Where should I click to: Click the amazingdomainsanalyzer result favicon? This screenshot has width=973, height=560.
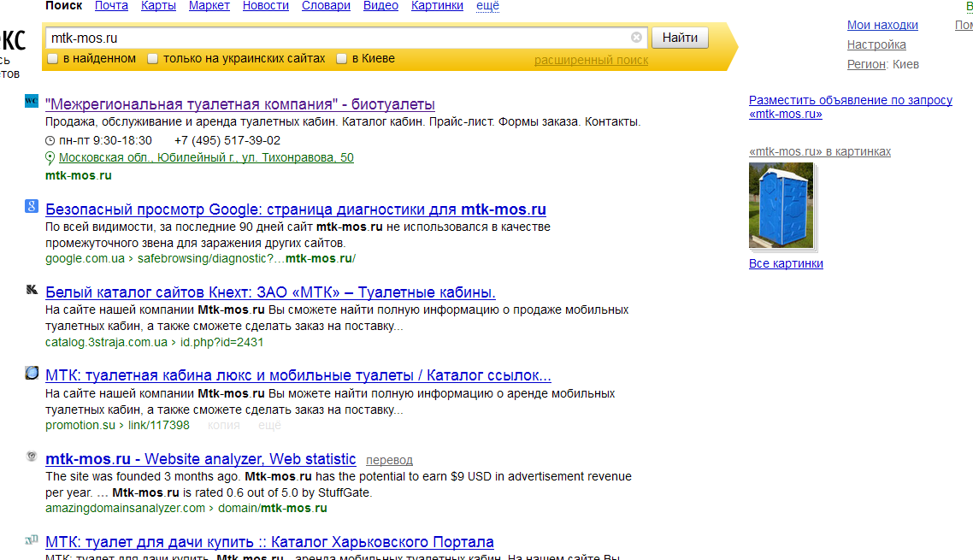coord(32,457)
